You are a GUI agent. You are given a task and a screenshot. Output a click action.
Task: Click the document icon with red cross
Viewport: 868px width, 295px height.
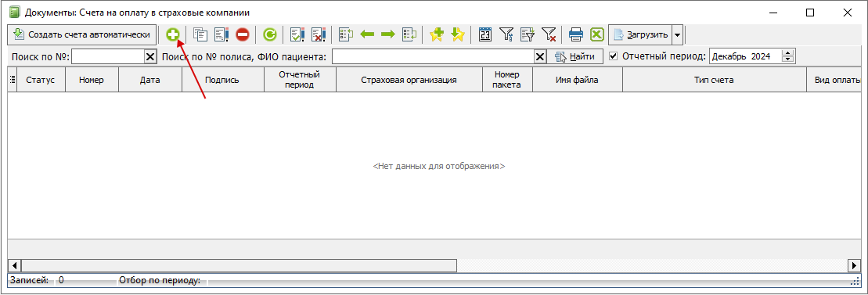(x=319, y=35)
